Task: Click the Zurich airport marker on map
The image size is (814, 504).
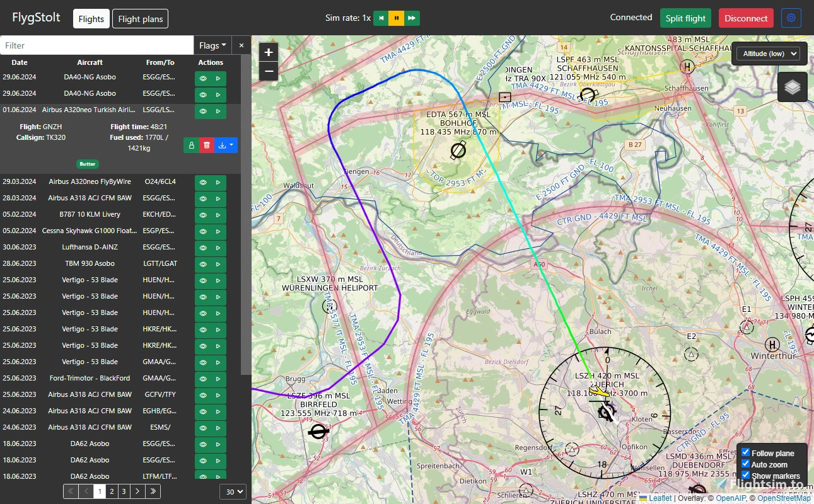Action: (x=606, y=413)
